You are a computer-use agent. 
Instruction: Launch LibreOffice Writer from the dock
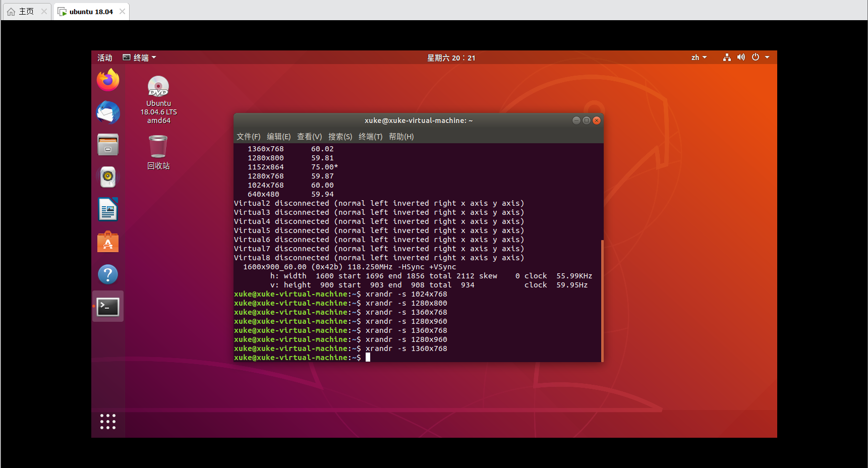pyautogui.click(x=107, y=209)
